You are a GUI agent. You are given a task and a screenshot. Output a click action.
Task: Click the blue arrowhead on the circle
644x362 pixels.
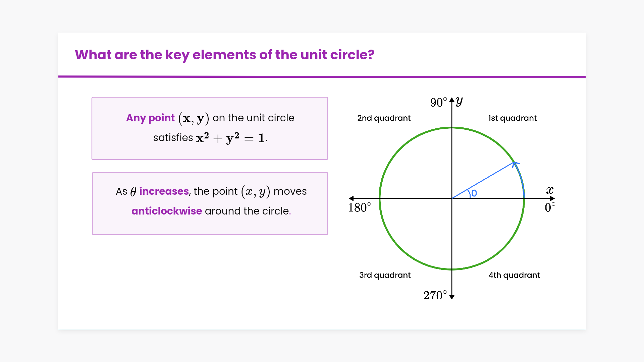(x=515, y=164)
